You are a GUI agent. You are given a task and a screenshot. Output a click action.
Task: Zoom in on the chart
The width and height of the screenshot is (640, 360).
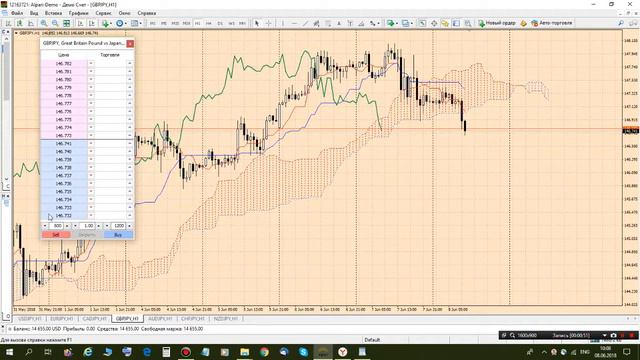click(44, 23)
